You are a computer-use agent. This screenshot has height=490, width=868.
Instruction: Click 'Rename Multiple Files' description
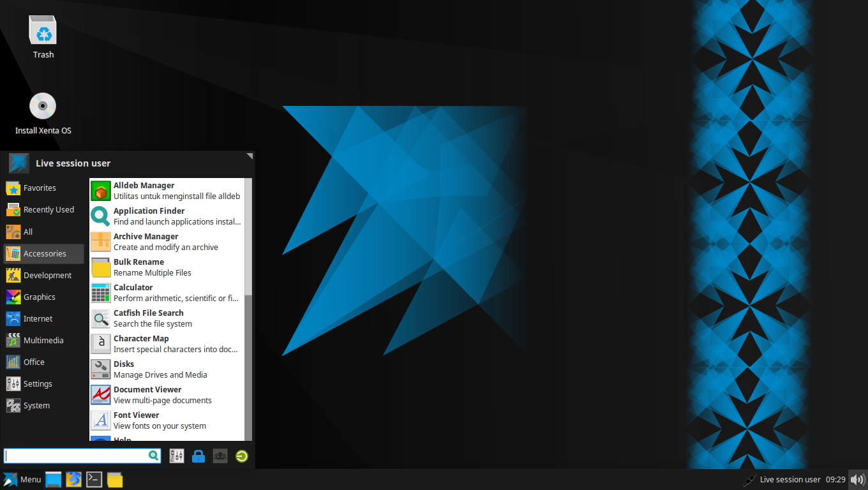click(x=153, y=273)
